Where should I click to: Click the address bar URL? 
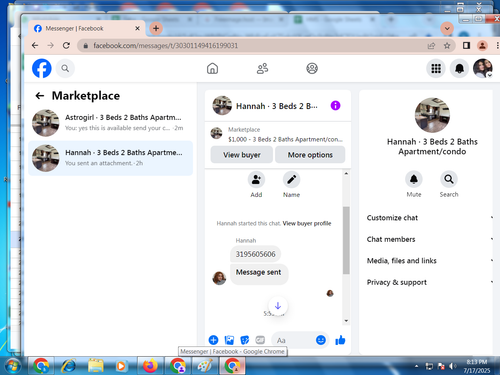tap(166, 46)
